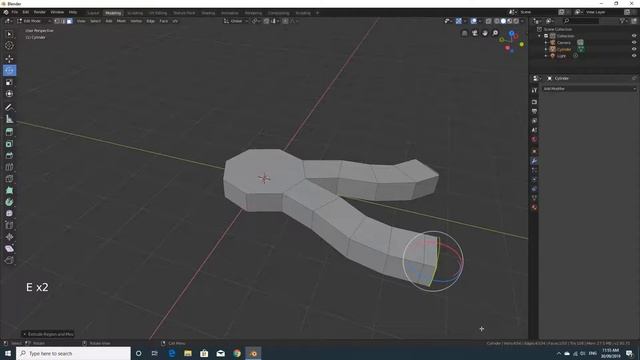The width and height of the screenshot is (640, 360).
Task: Select the Scale tool
Action: pyautogui.click(x=9, y=82)
